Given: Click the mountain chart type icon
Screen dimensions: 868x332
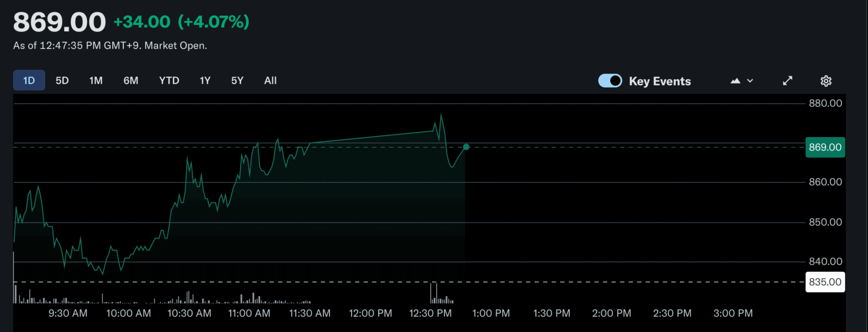Looking at the screenshot, I should point(735,81).
